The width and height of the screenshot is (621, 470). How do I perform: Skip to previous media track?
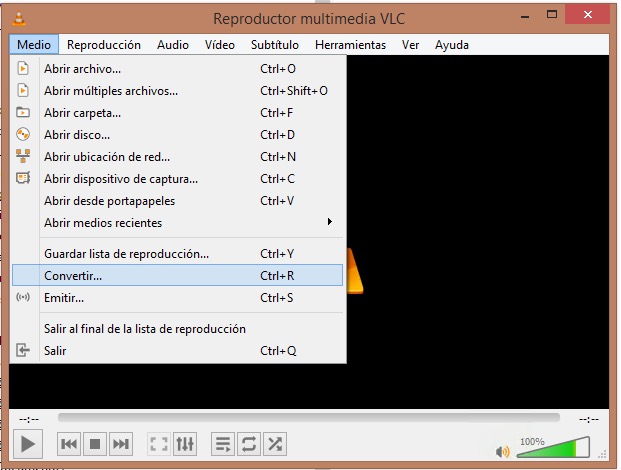pos(69,444)
